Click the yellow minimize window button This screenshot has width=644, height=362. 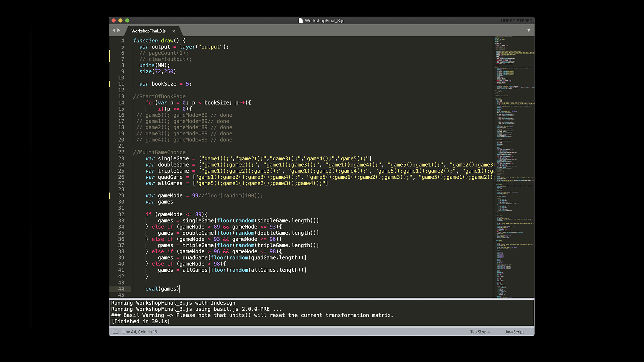[x=120, y=20]
